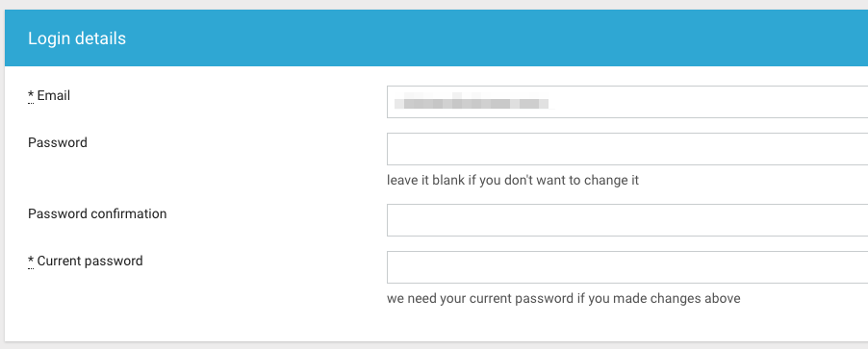Click the Password field label
This screenshot has height=349, width=868.
coord(58,142)
